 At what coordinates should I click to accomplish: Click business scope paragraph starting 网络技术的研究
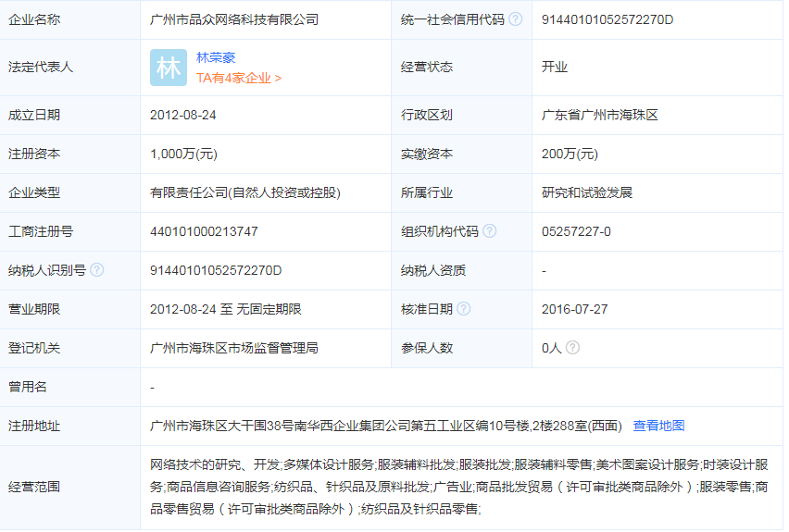(x=459, y=487)
